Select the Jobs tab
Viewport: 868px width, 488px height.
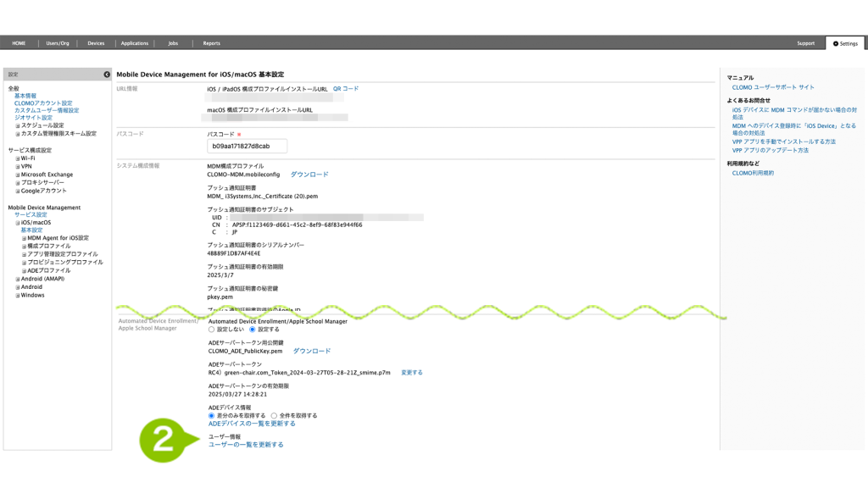pyautogui.click(x=173, y=43)
